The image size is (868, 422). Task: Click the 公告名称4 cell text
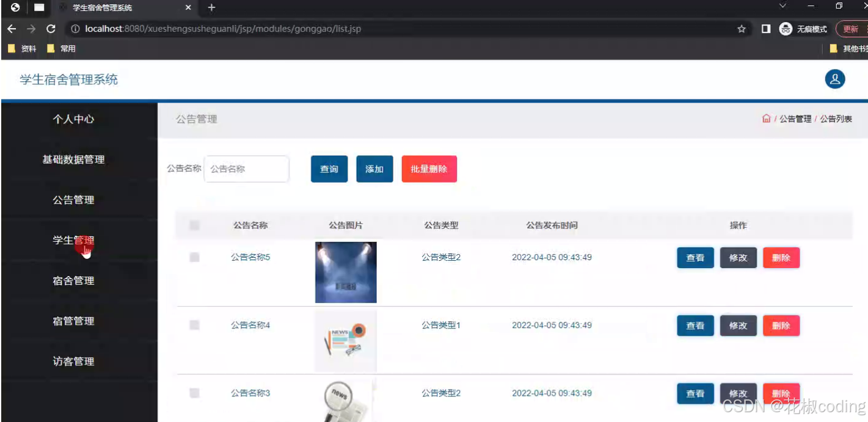[250, 326]
